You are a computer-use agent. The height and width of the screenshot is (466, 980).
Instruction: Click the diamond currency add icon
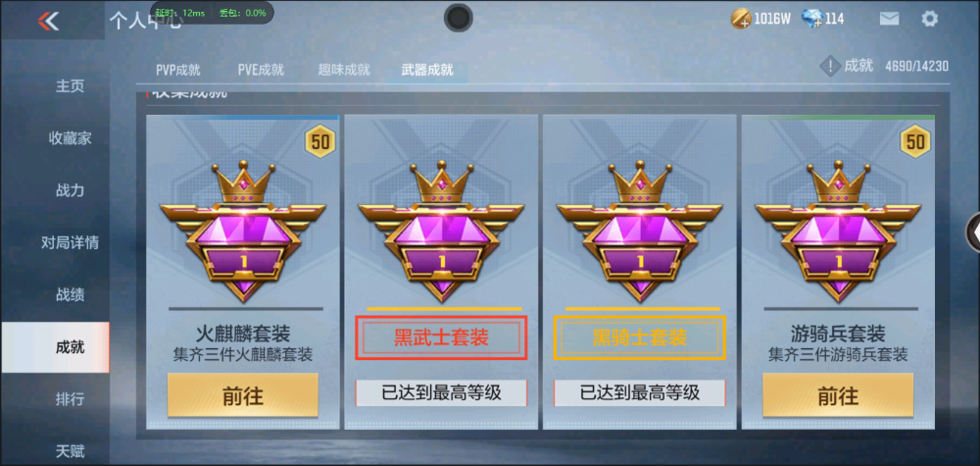[810, 19]
